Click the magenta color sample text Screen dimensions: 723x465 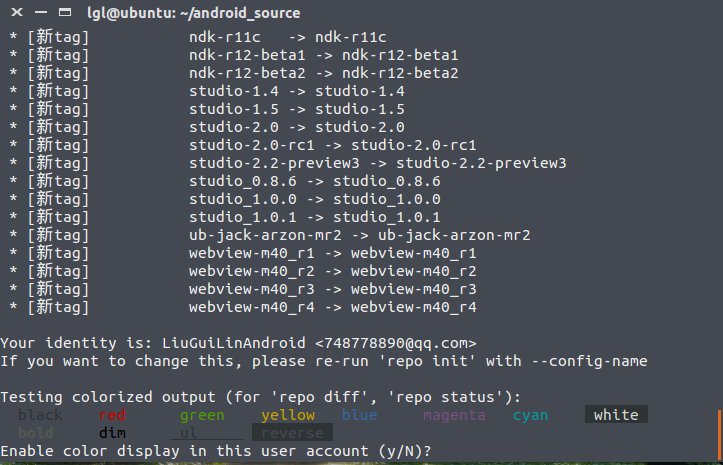click(x=454, y=415)
